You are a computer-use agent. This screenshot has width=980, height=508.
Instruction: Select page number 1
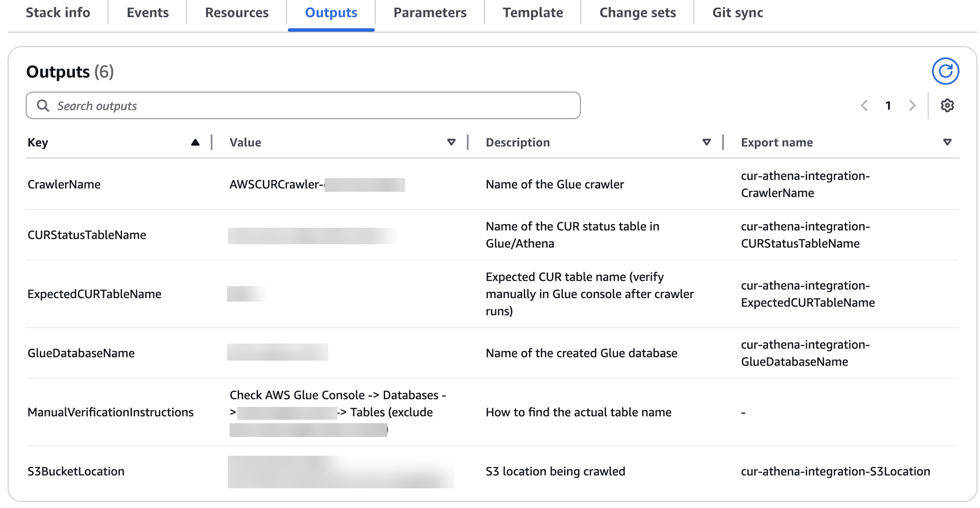point(888,105)
